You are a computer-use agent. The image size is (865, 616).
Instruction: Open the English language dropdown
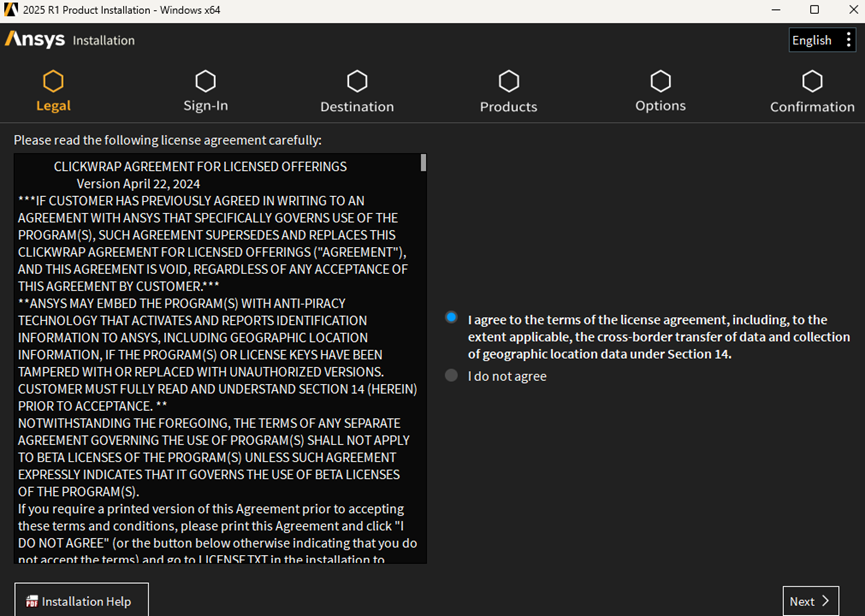pos(823,40)
